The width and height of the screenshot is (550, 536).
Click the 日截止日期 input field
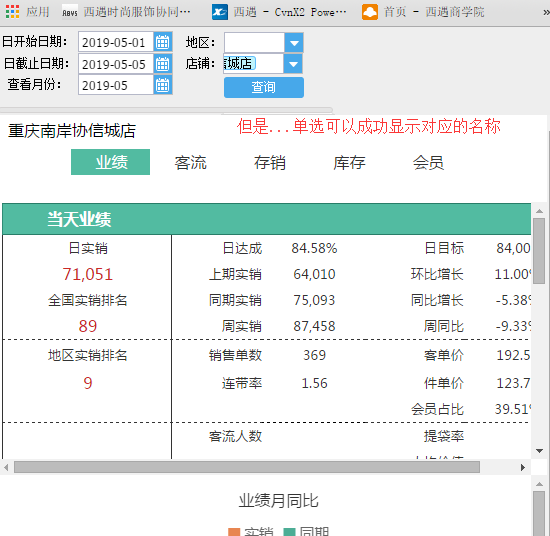point(116,64)
